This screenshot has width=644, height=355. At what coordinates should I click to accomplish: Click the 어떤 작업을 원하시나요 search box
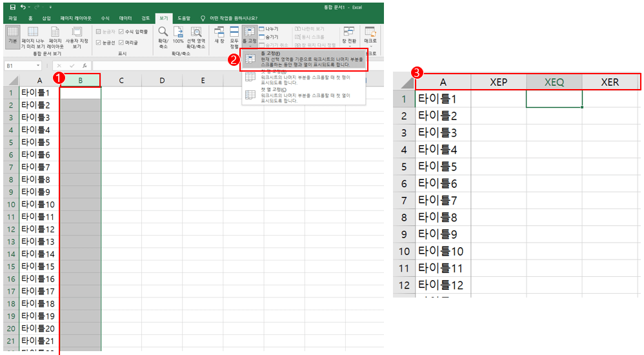(233, 18)
